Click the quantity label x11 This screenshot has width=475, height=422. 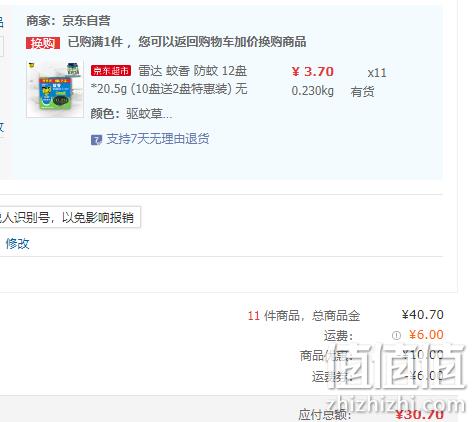click(x=377, y=73)
